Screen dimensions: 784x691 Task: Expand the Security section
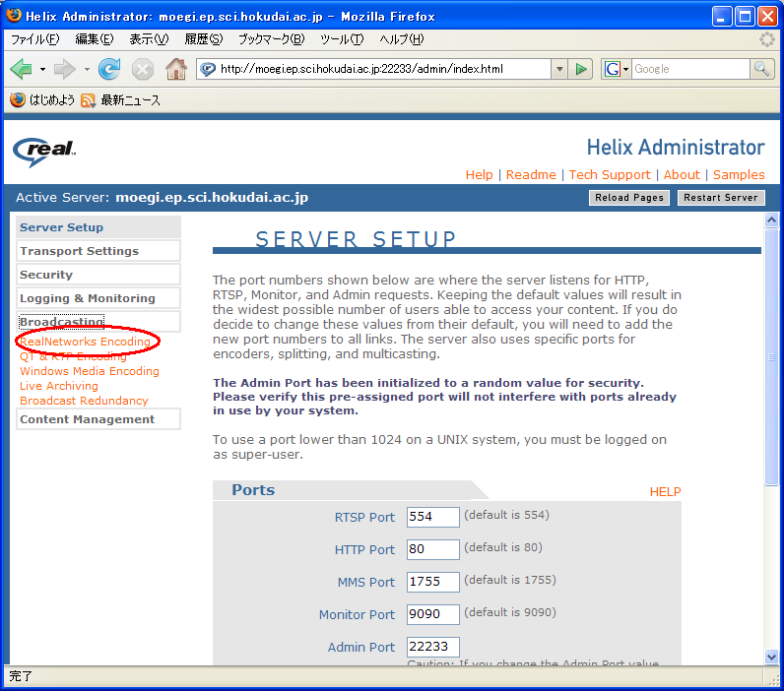(98, 275)
